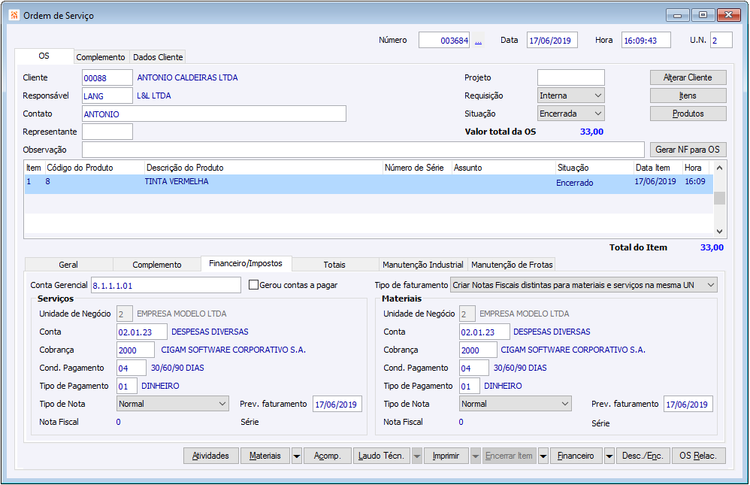Open the Produtos button
Image resolution: width=750 pixels, height=485 pixels.
(x=688, y=114)
